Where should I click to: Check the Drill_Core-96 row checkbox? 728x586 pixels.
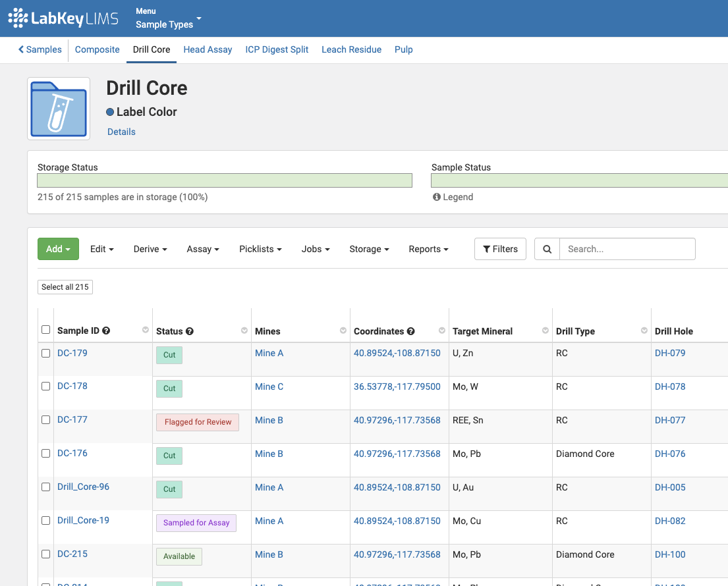point(45,487)
